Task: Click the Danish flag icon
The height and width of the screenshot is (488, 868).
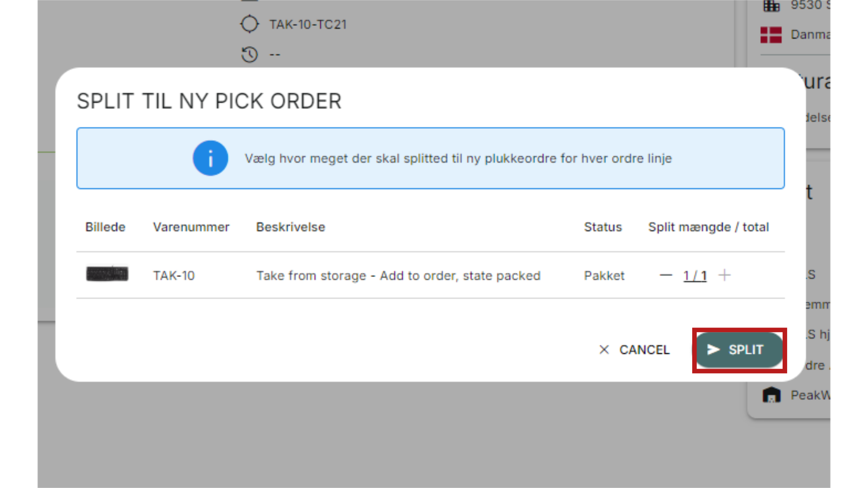Action: pyautogui.click(x=771, y=35)
